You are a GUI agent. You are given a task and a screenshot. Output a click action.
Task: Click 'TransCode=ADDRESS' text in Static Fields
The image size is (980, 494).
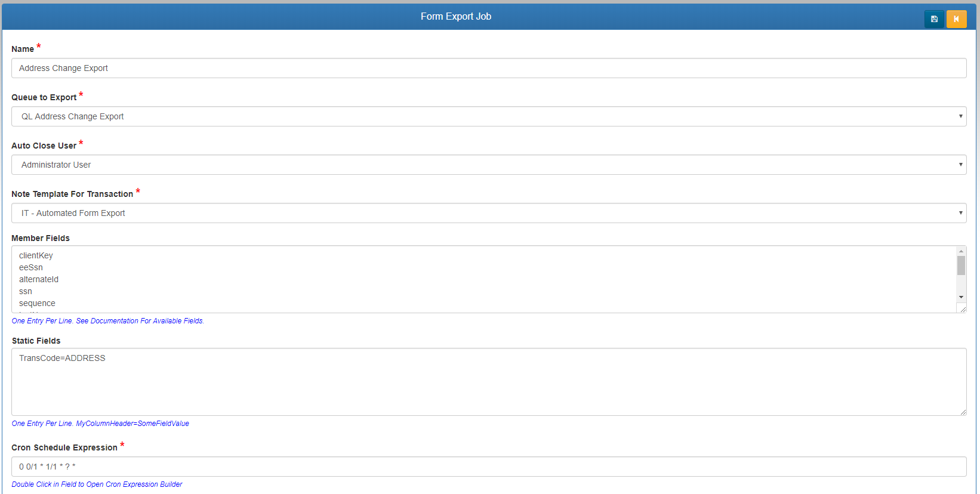click(x=62, y=358)
